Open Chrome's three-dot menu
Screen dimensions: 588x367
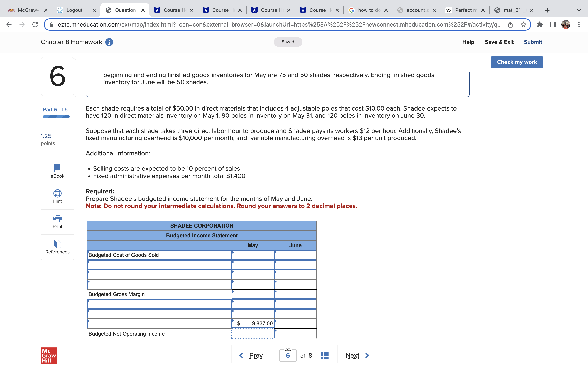tap(579, 24)
